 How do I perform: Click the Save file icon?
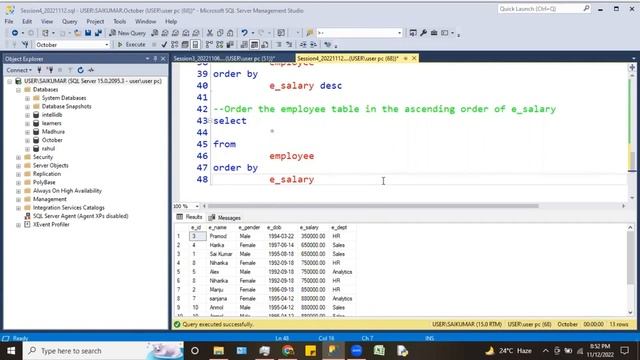click(x=88, y=33)
